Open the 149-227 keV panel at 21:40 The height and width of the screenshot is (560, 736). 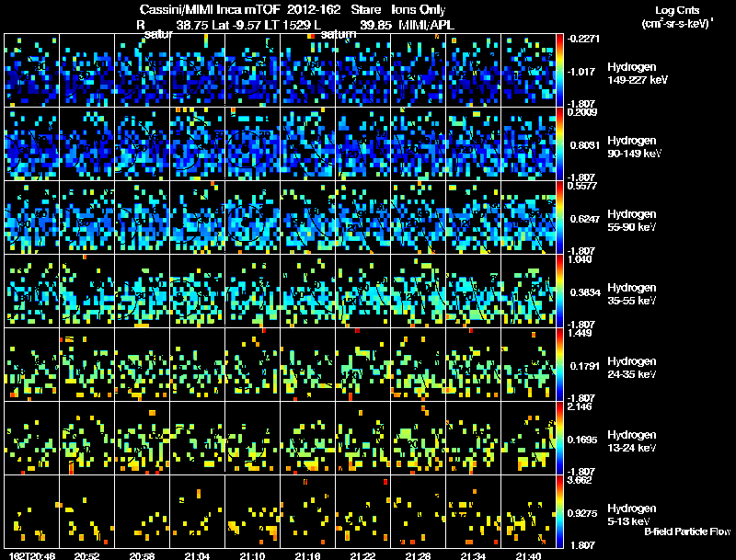(x=528, y=71)
